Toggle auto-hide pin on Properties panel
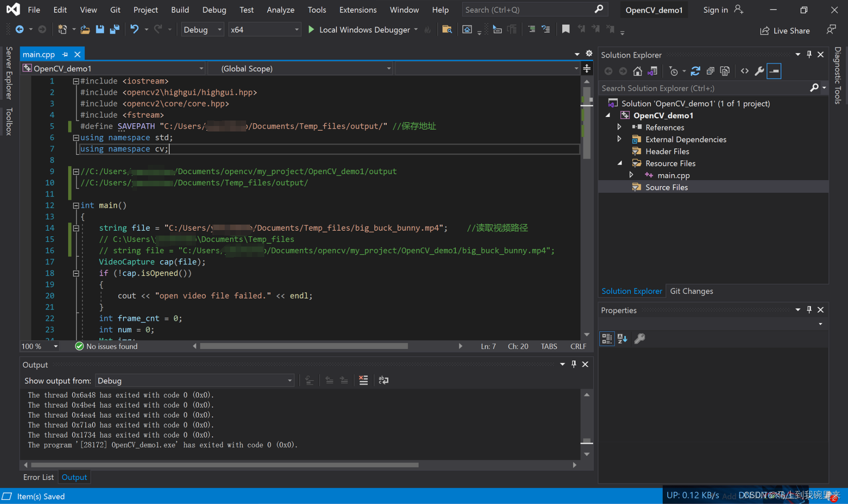 [x=809, y=310]
